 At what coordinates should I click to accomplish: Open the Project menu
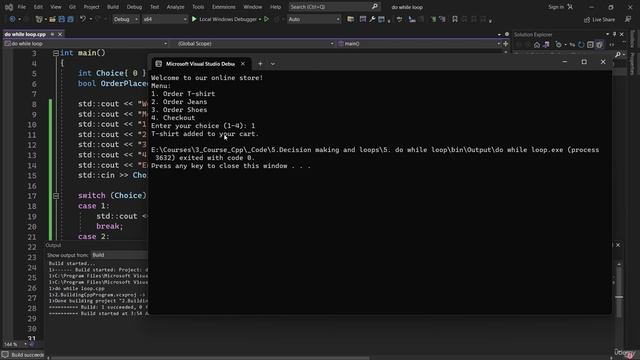(91, 7)
